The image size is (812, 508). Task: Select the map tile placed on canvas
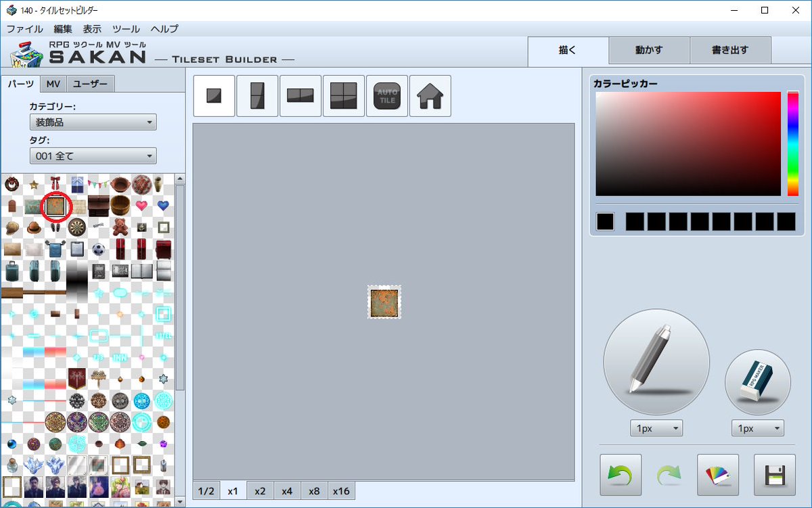pyautogui.click(x=384, y=302)
